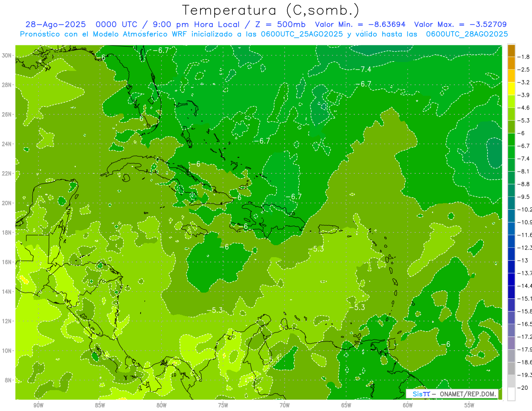Click the '-9.5' colorbar scale value
The width and height of the screenshot is (532, 411).
click(x=524, y=197)
